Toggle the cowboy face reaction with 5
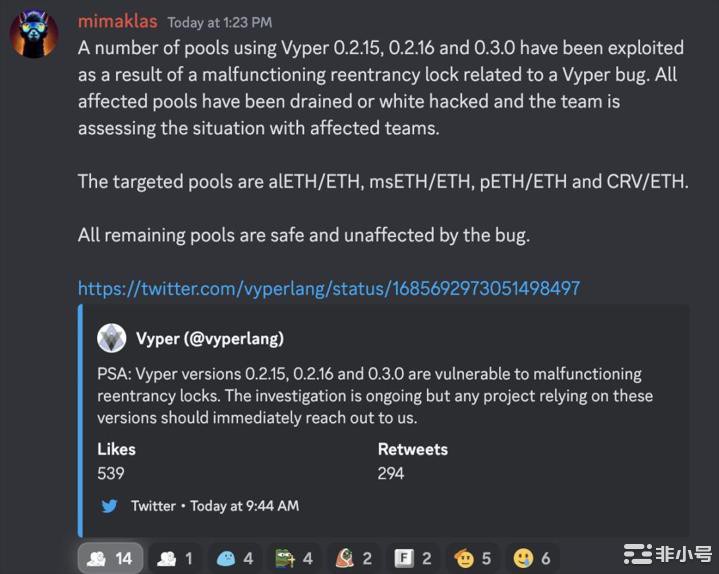Image resolution: width=719 pixels, height=574 pixels. click(x=473, y=558)
